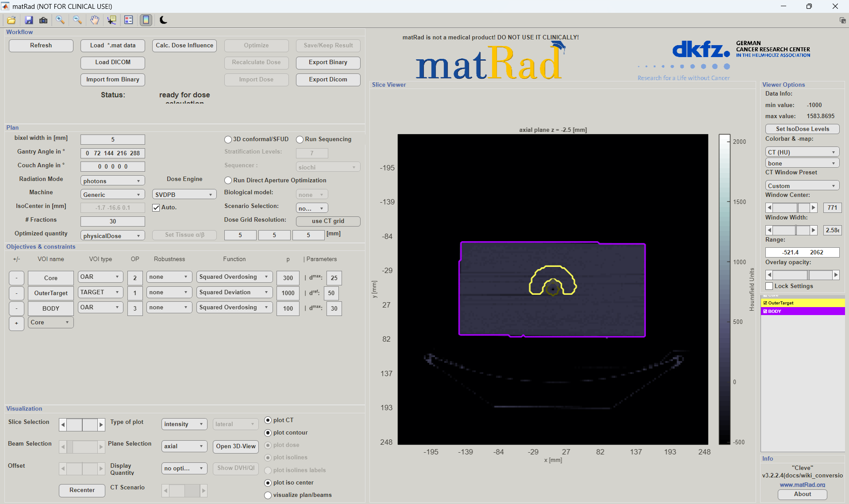Add new objective with plus button

17,323
